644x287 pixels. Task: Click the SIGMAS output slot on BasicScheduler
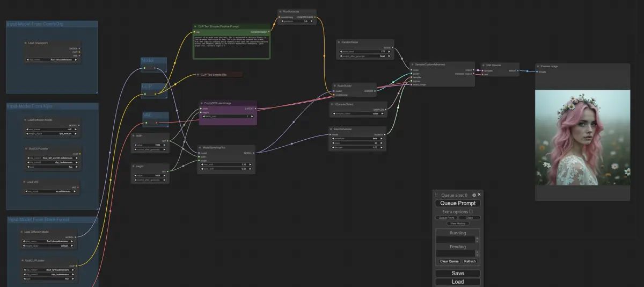pyautogui.click(x=384, y=134)
